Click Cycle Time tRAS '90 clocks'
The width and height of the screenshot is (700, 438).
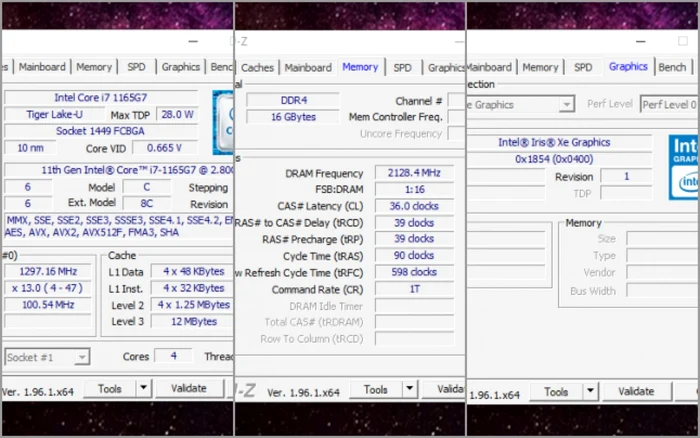point(414,255)
